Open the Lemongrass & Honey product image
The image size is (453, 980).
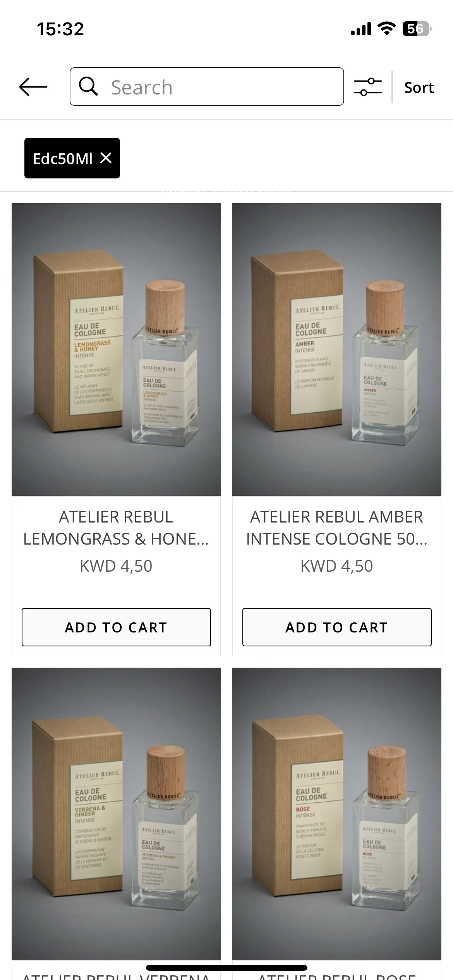(x=116, y=350)
